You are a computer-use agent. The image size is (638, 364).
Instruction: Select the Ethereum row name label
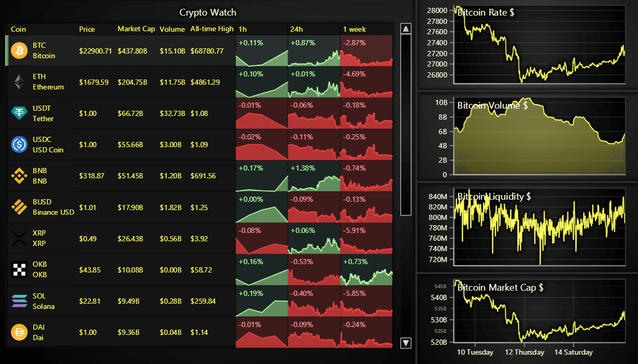[x=48, y=87]
